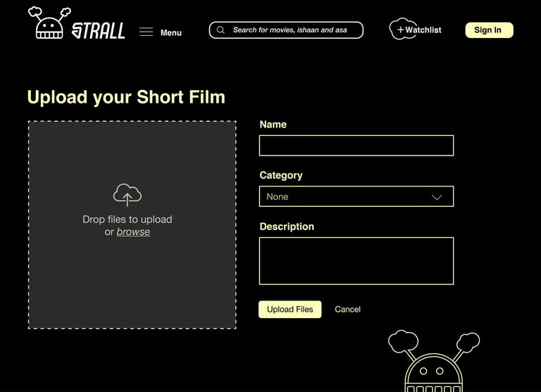Click the Description field label

tap(287, 227)
